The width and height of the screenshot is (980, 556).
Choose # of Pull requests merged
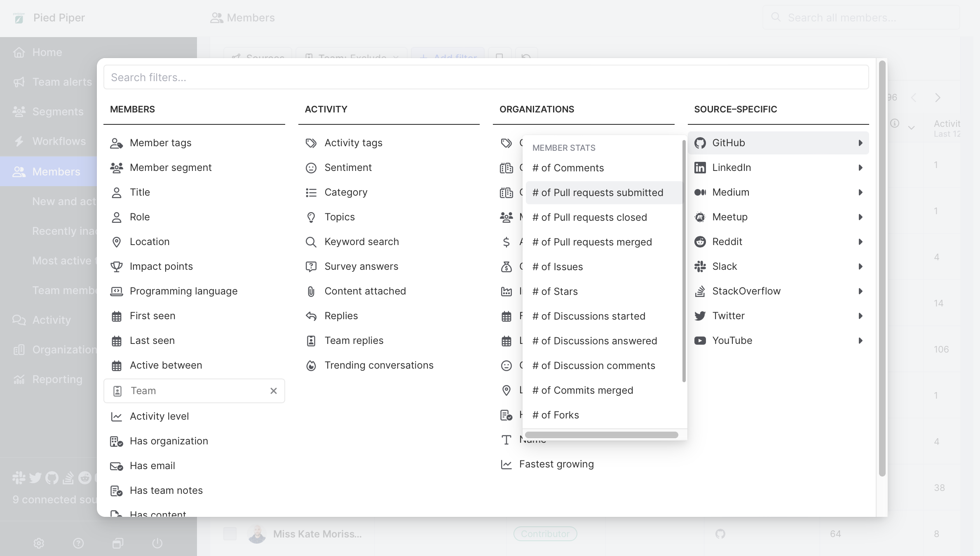[592, 242]
